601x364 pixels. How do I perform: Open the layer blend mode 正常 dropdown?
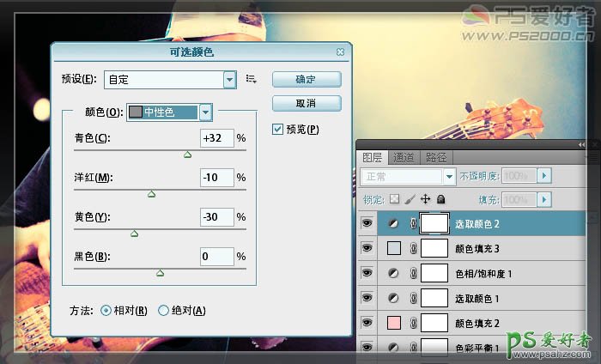pyautogui.click(x=448, y=176)
